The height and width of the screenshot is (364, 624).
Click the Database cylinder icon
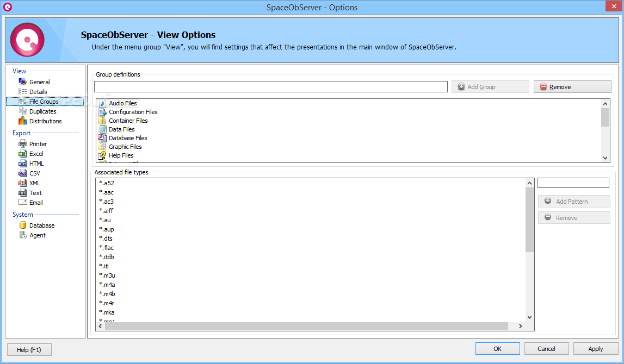23,225
